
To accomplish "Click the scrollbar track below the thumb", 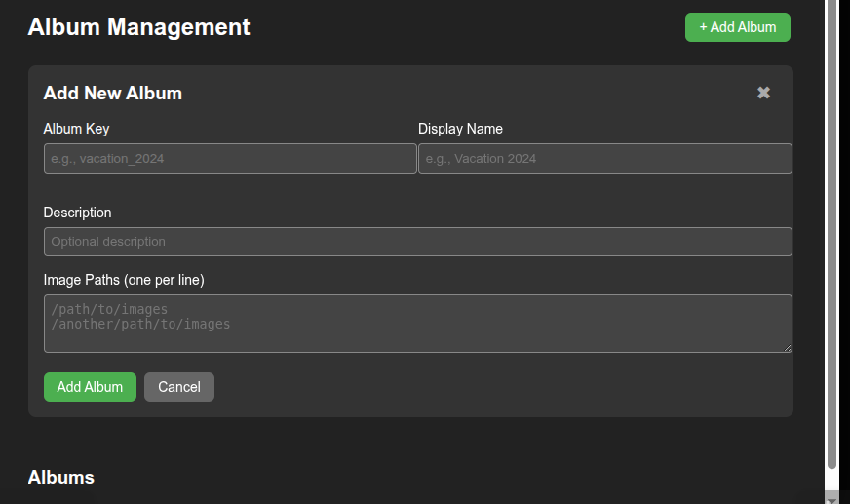I will pyautogui.click(x=831, y=482).
